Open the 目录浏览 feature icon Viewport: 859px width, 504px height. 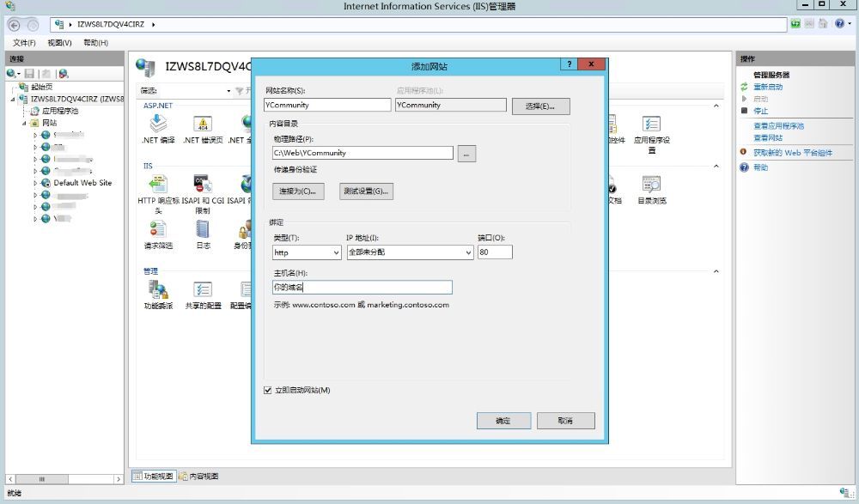pyautogui.click(x=651, y=185)
